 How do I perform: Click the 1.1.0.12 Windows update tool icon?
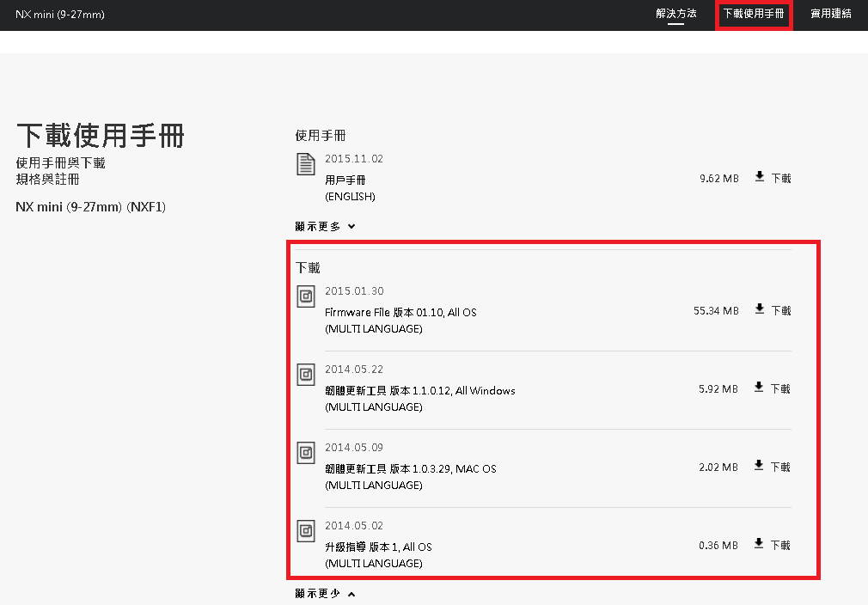306,375
